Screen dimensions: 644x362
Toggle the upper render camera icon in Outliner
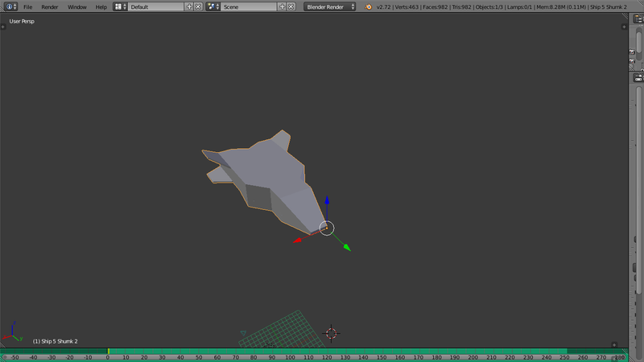click(632, 52)
